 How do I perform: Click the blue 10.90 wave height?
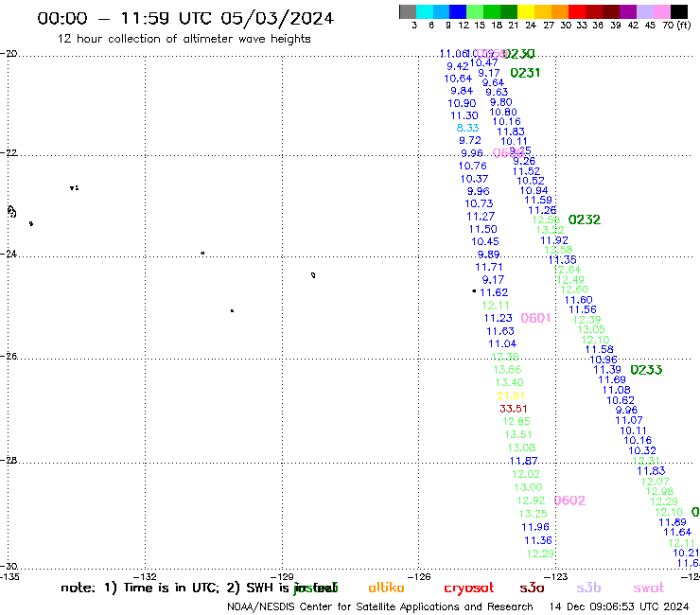pyautogui.click(x=462, y=104)
